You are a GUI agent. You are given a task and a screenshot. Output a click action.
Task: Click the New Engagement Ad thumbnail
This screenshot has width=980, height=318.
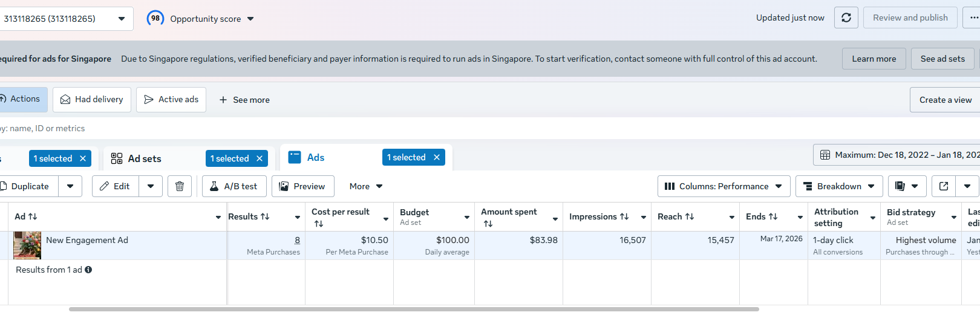point(27,245)
